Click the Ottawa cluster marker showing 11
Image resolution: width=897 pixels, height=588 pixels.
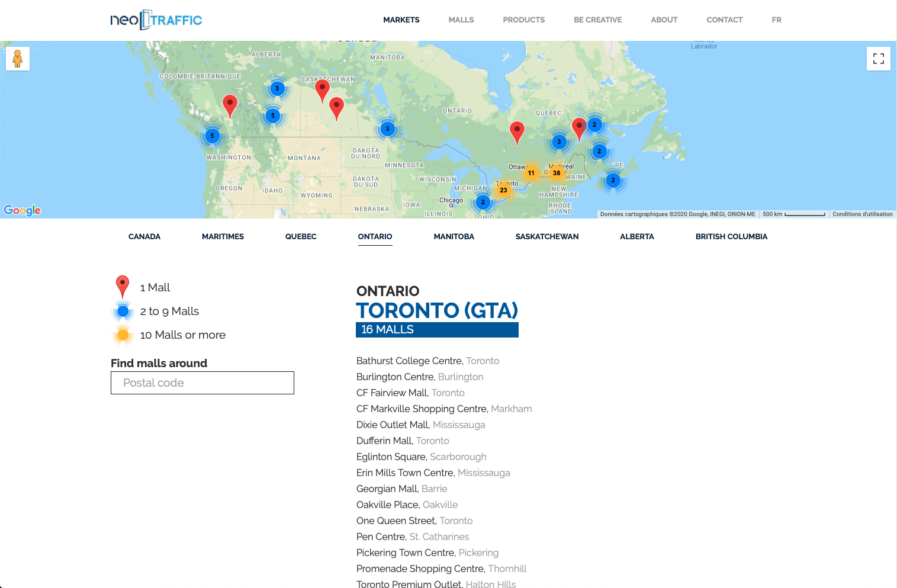(531, 173)
